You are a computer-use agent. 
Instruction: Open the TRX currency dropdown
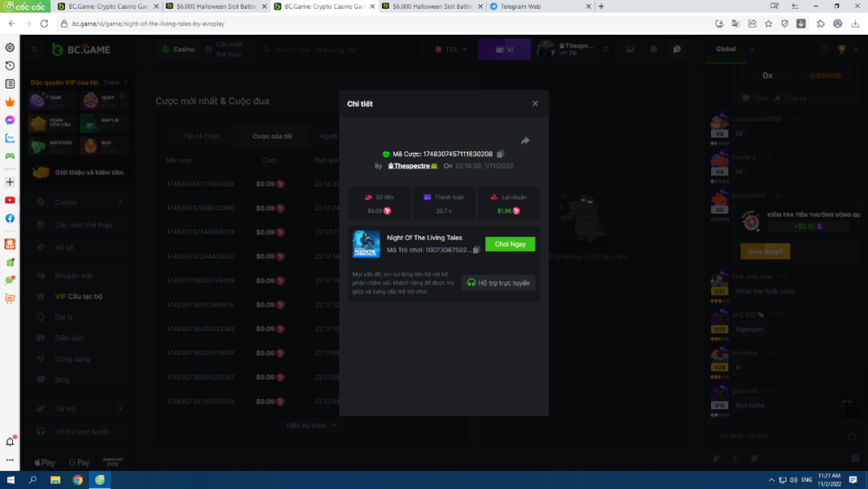pyautogui.click(x=451, y=50)
